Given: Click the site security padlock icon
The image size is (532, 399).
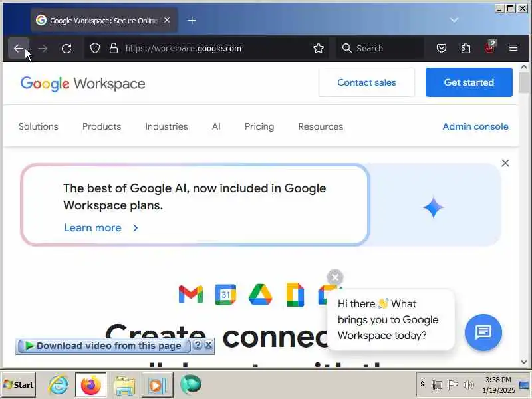Looking at the screenshot, I should (114, 48).
